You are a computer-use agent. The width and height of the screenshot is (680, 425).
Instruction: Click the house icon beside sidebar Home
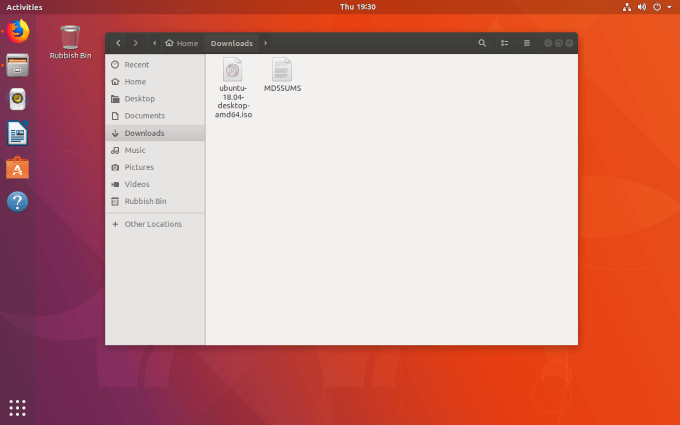[x=115, y=82]
